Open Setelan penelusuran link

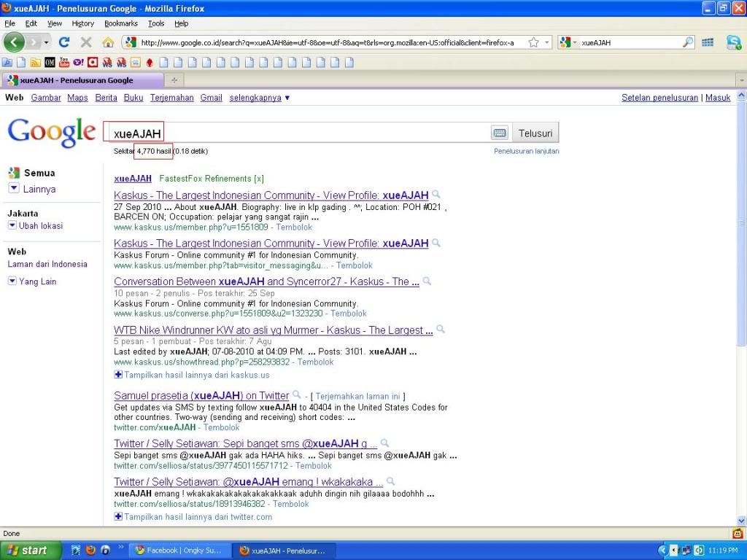click(659, 98)
